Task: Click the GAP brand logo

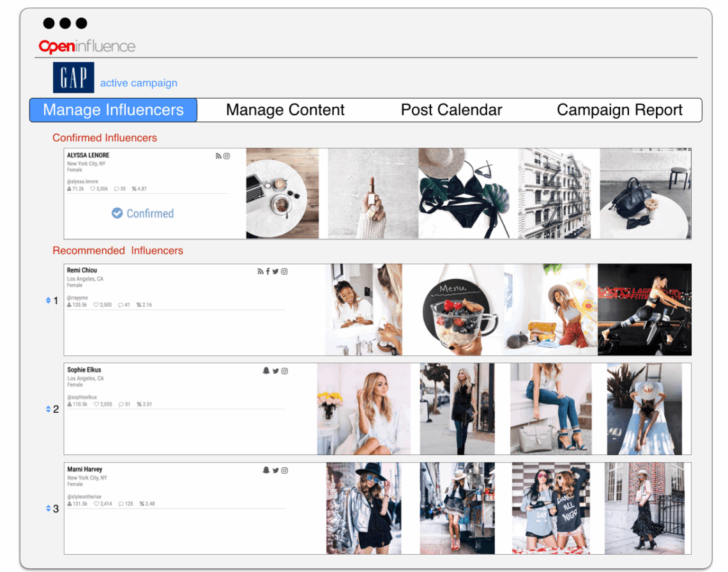Action: click(73, 77)
